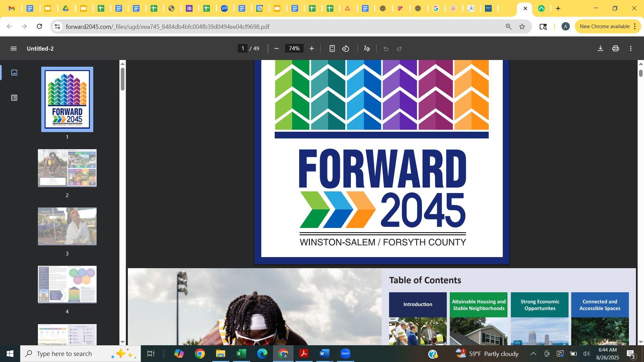644x362 pixels.
Task: Rotate the PDF counterclockwise
Action: coord(345,49)
